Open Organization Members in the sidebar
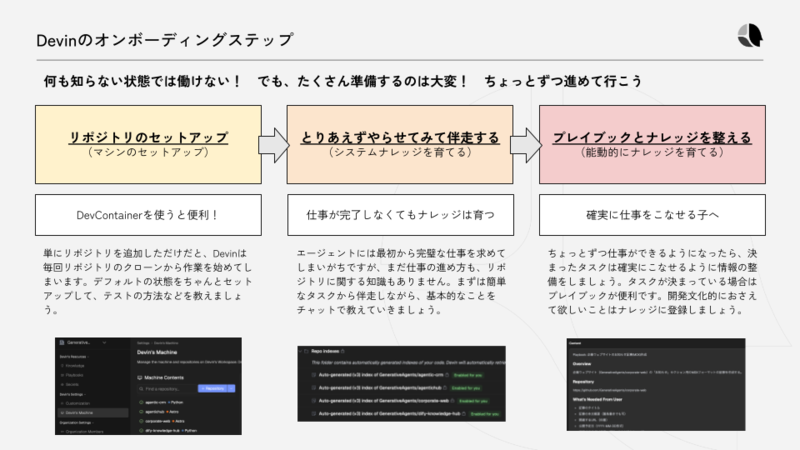The height and width of the screenshot is (450, 800). coord(82,432)
